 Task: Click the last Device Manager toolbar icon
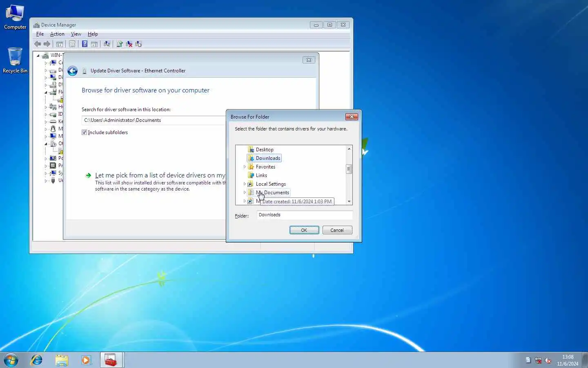tap(138, 44)
